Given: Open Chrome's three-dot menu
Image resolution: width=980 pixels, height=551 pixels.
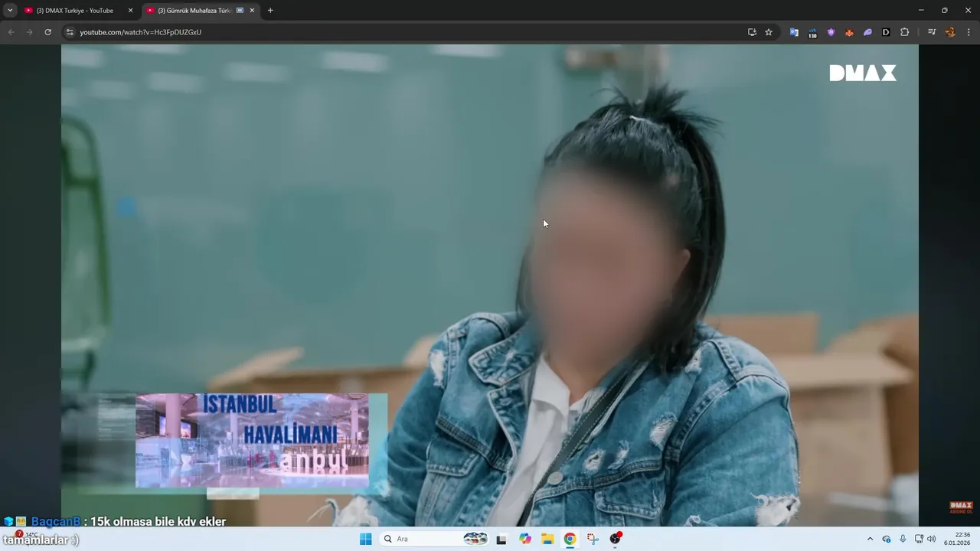Looking at the screenshot, I should [x=969, y=32].
